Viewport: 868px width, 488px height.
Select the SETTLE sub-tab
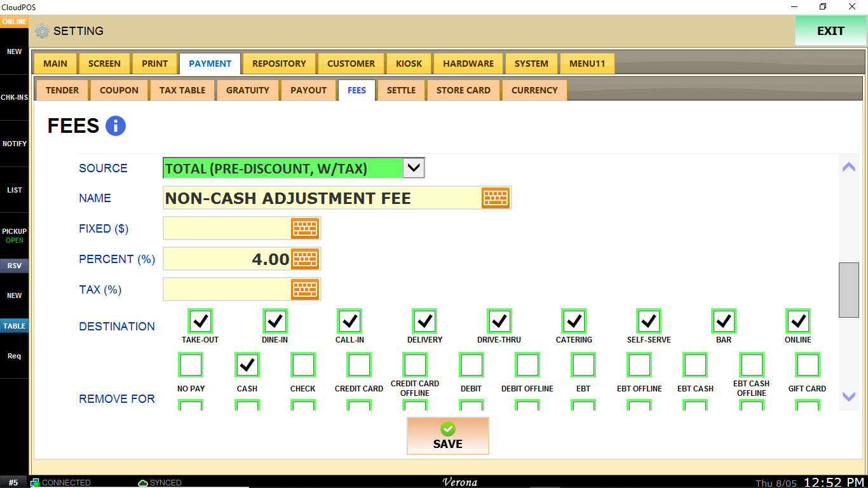pyautogui.click(x=401, y=90)
